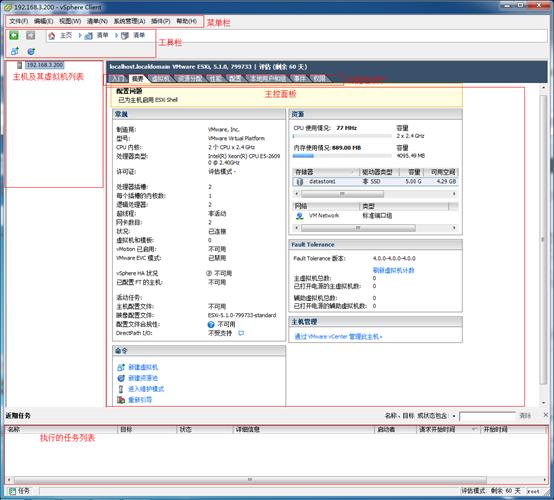
Task: Click the DirectPath I/O comment bubble icon
Action: coord(241,333)
